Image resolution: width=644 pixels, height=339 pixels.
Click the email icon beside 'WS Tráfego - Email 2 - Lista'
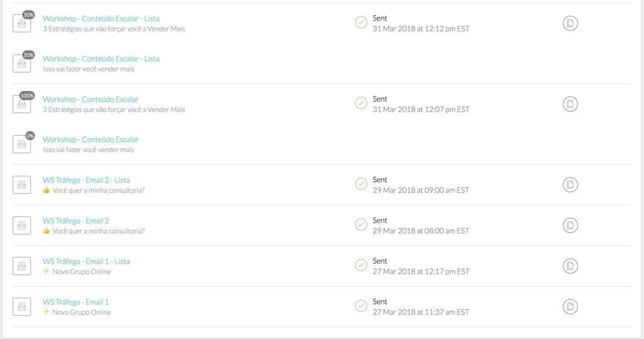[22, 185]
